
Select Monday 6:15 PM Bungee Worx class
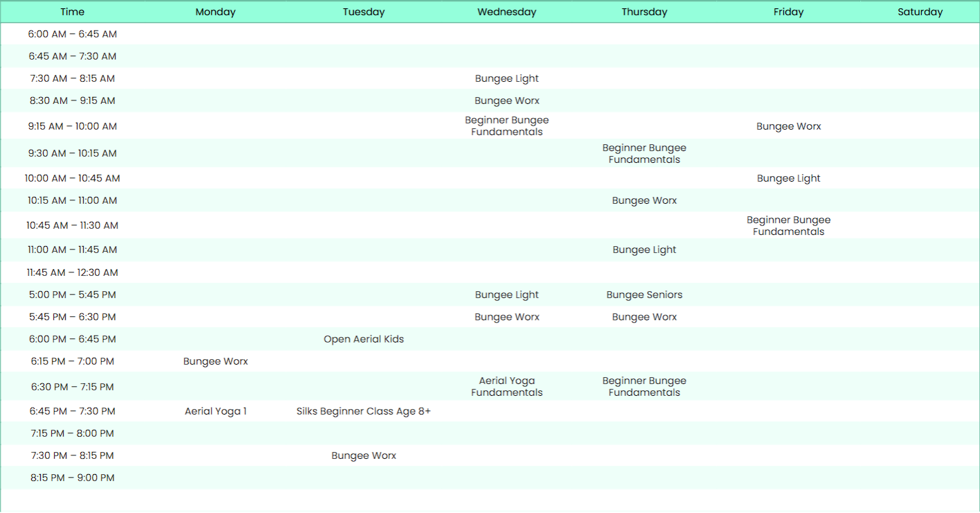pos(215,361)
